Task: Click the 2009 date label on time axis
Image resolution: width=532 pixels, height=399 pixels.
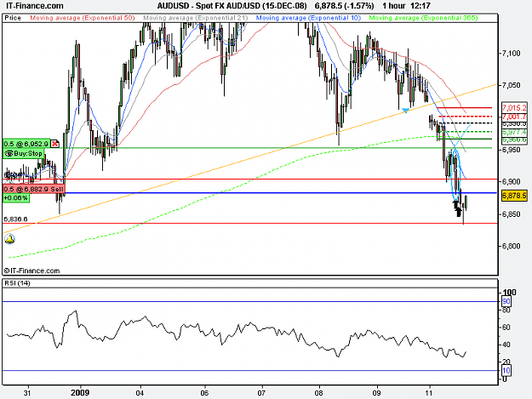Action: [x=80, y=392]
